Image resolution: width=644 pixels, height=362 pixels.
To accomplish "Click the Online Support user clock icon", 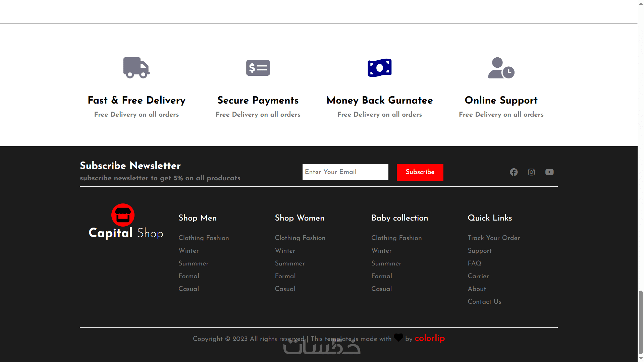I will click(501, 68).
